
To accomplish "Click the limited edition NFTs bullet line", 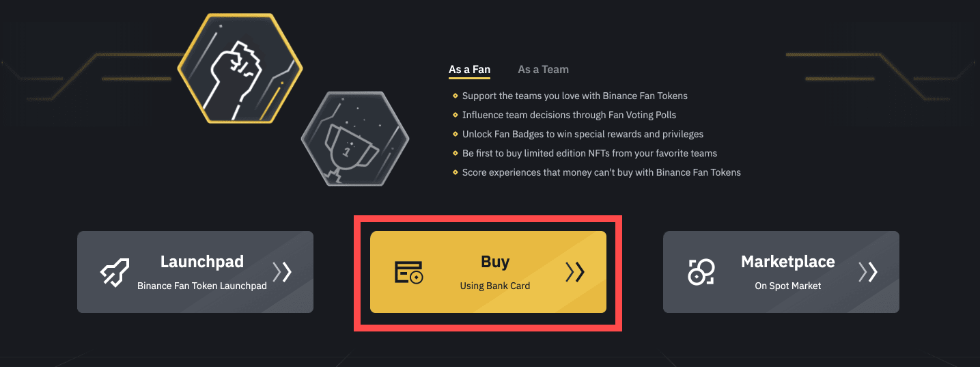I will [589, 153].
